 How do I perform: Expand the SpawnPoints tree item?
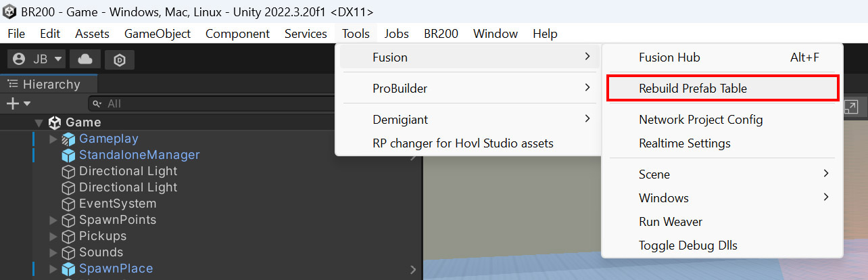pyautogui.click(x=53, y=220)
